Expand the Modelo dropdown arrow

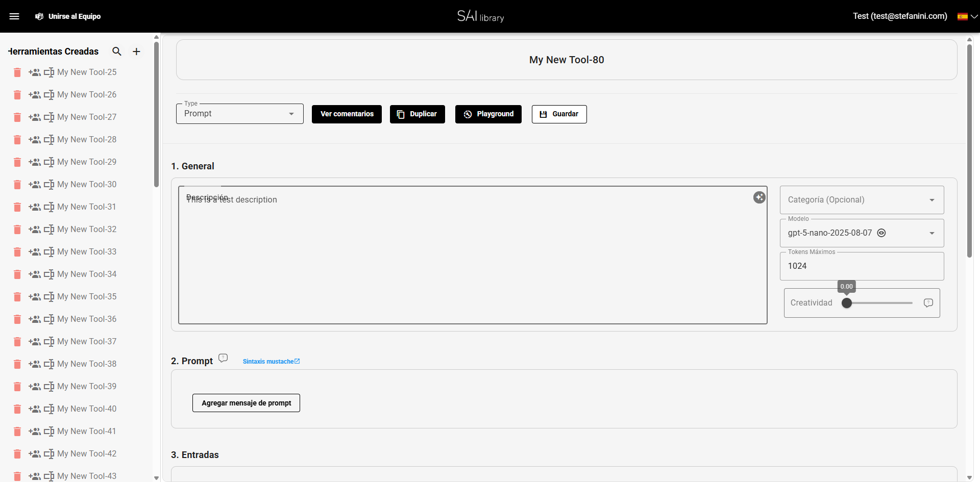point(932,233)
